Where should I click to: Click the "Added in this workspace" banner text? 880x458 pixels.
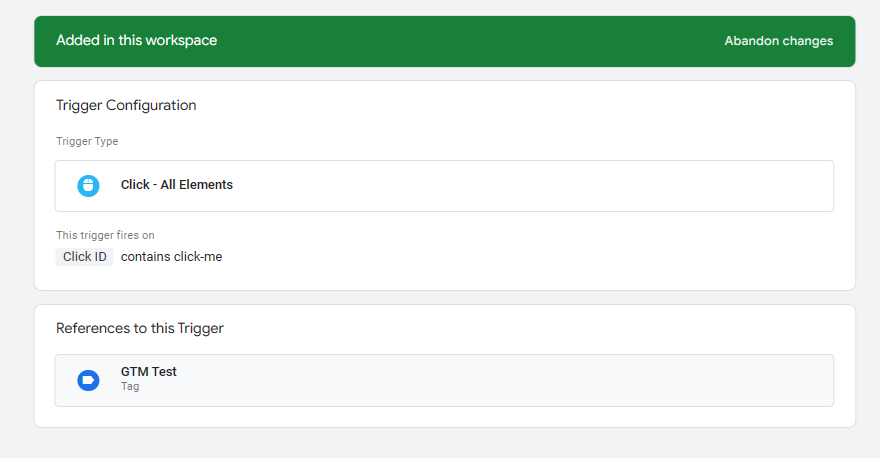[136, 41]
